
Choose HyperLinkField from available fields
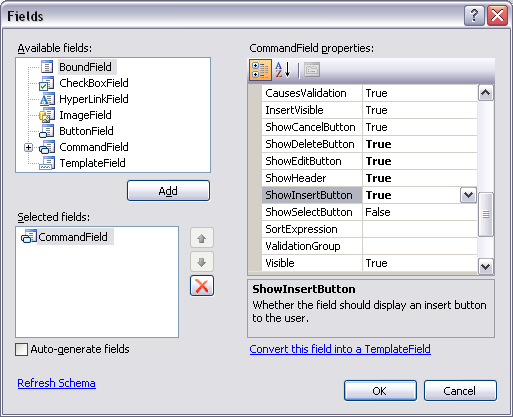94,99
